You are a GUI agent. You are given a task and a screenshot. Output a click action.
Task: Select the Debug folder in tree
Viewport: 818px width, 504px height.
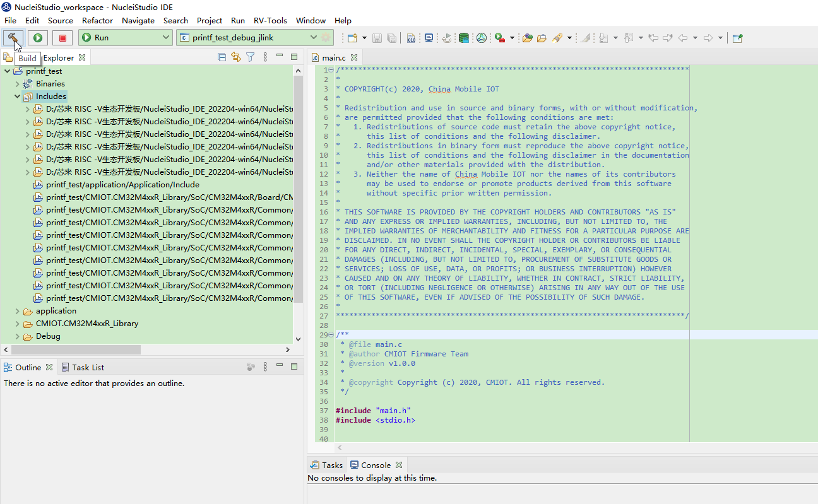tap(48, 336)
